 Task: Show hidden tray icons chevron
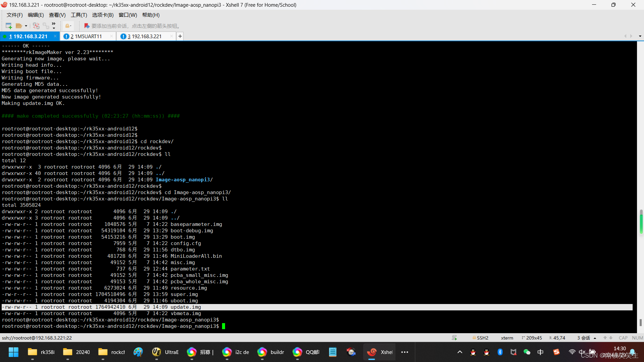pos(460,352)
